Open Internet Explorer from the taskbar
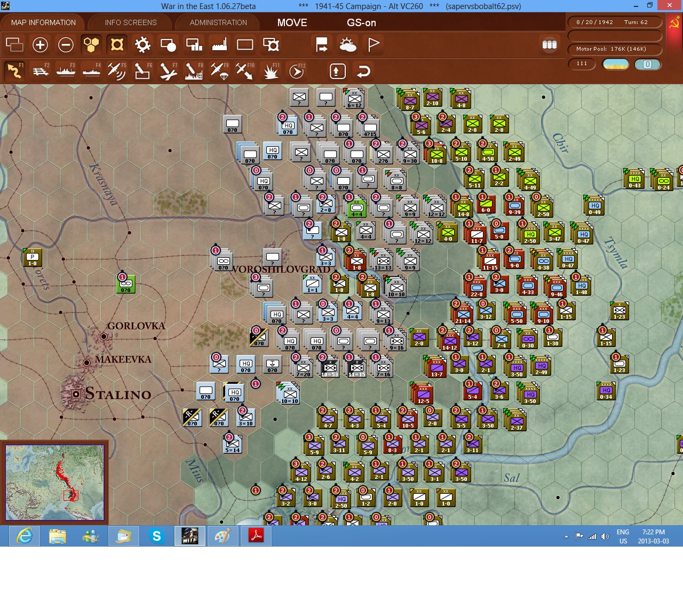The image size is (683, 616). pyautogui.click(x=25, y=536)
